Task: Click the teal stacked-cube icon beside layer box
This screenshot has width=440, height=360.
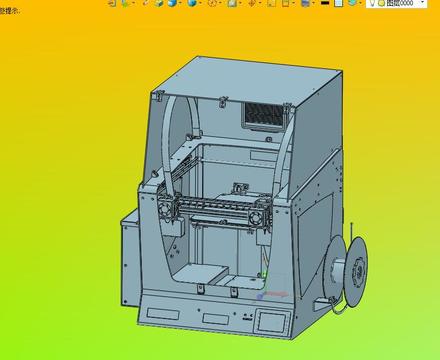Action: [x=352, y=3]
